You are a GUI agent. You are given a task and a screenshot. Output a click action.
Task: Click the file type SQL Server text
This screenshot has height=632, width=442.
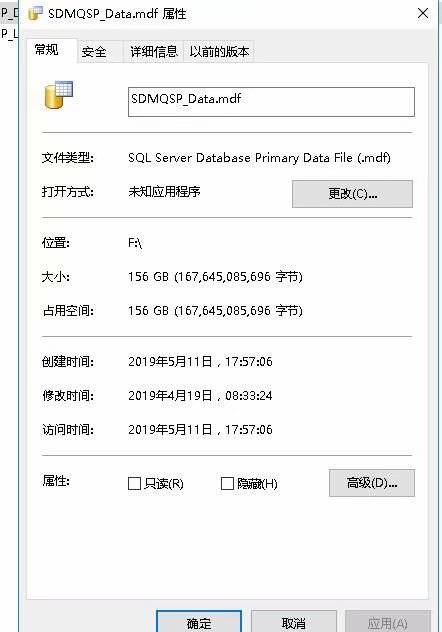(259, 158)
